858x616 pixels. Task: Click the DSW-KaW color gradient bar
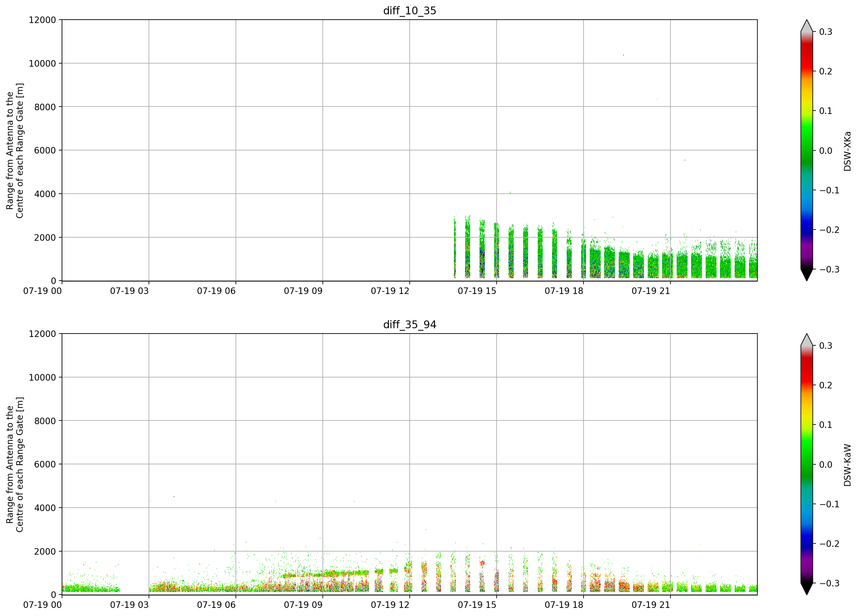807,464
